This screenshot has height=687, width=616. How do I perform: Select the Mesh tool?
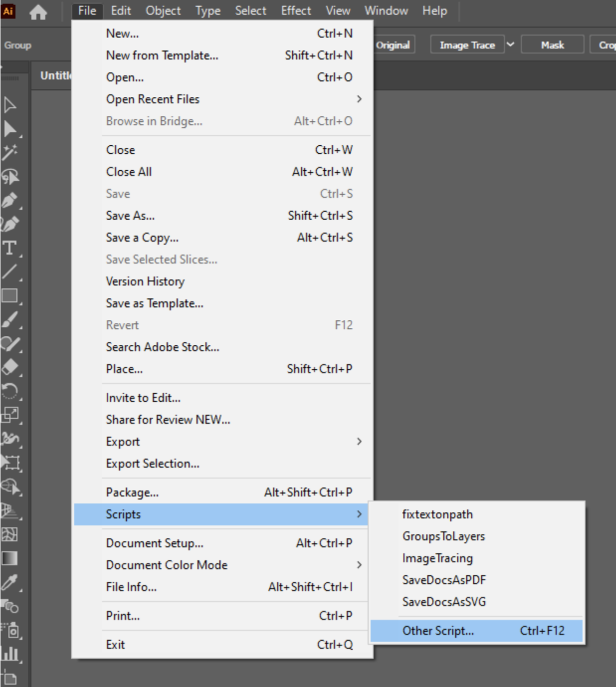[x=10, y=534]
